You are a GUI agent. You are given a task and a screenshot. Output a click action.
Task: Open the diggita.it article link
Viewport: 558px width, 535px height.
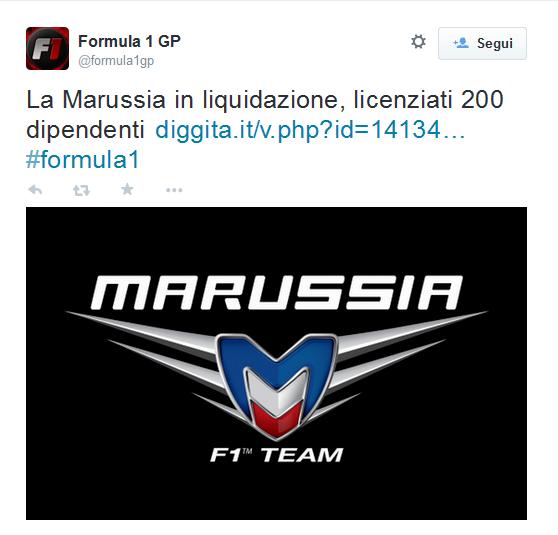pyautogui.click(x=310, y=130)
